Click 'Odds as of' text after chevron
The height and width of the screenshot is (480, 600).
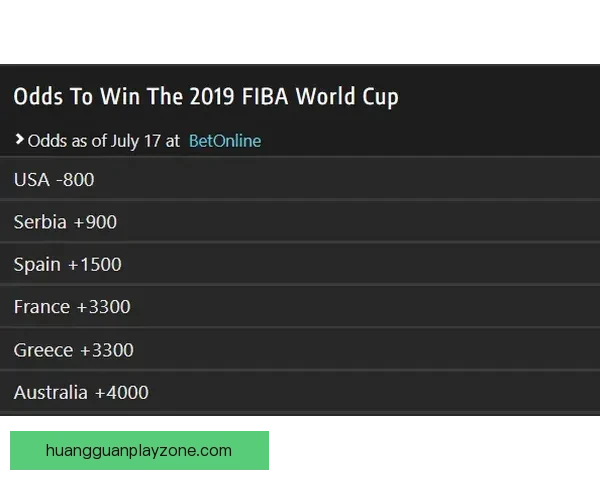pos(64,141)
